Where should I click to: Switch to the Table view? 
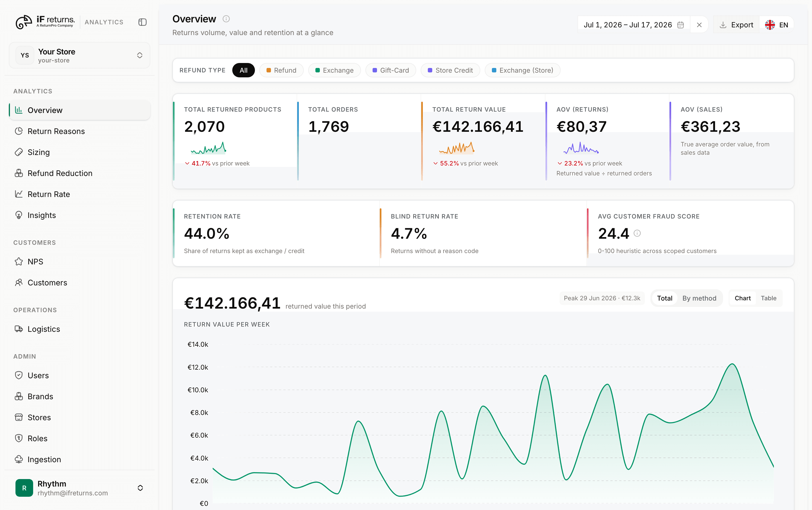click(x=768, y=298)
